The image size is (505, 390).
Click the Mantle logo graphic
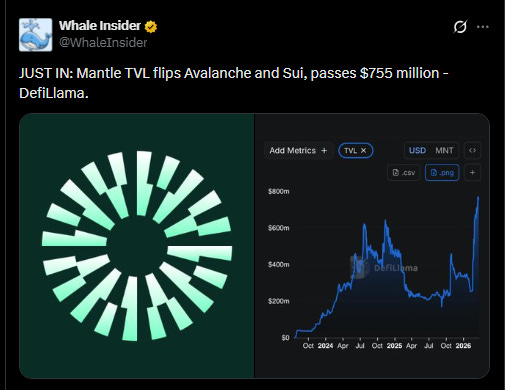click(x=137, y=246)
